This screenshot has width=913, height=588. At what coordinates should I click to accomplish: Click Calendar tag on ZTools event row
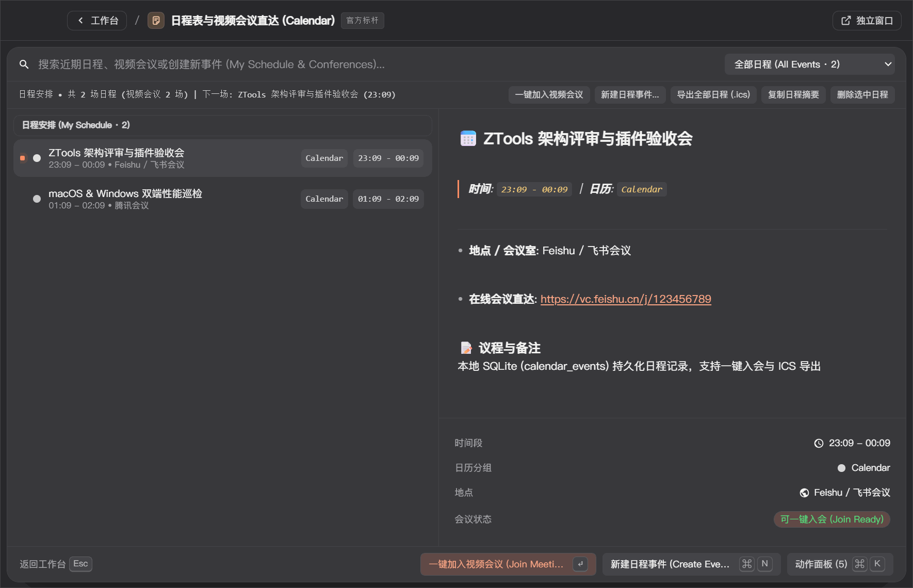click(x=324, y=158)
